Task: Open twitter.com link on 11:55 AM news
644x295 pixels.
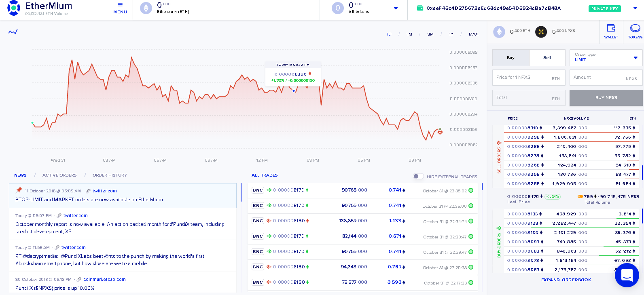Action: coord(73,247)
